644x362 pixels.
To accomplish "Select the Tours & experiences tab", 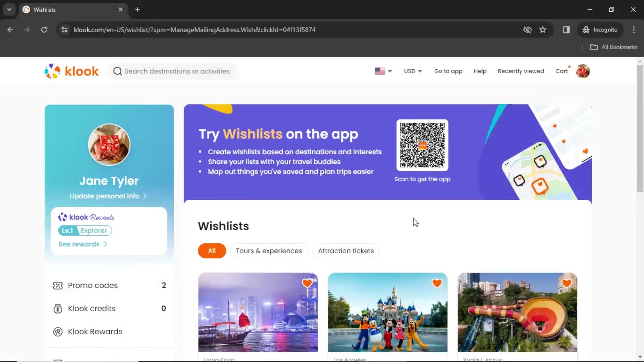I will (269, 251).
